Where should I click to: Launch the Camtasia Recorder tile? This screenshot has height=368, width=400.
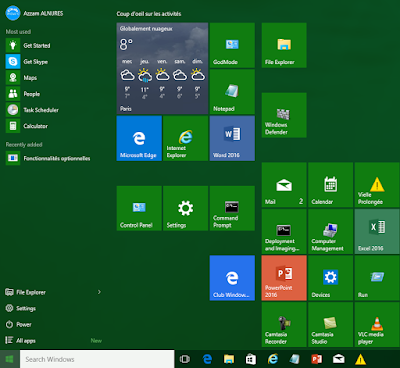(284, 325)
